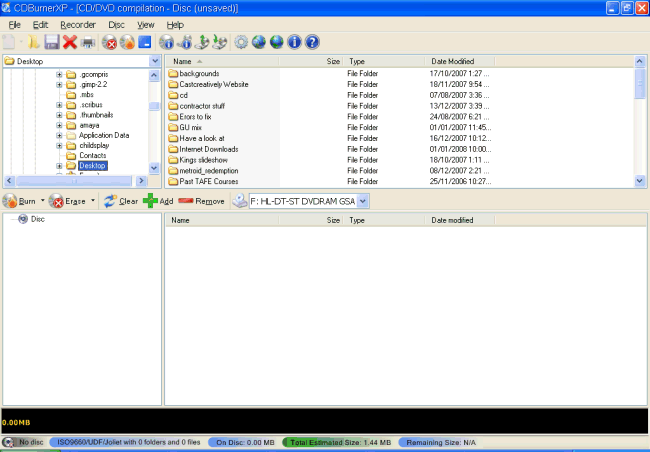Open the File menu
Screen dimensions: 650x452
[x=15, y=25]
